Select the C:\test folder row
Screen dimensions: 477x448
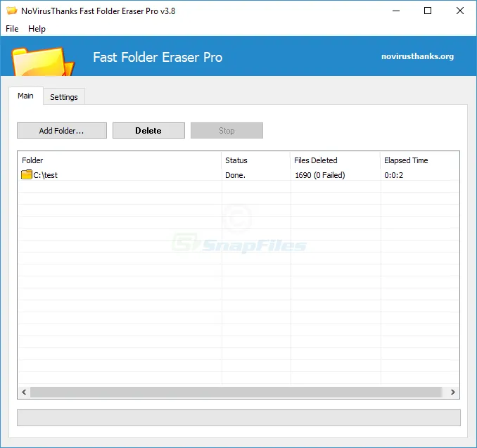point(238,175)
